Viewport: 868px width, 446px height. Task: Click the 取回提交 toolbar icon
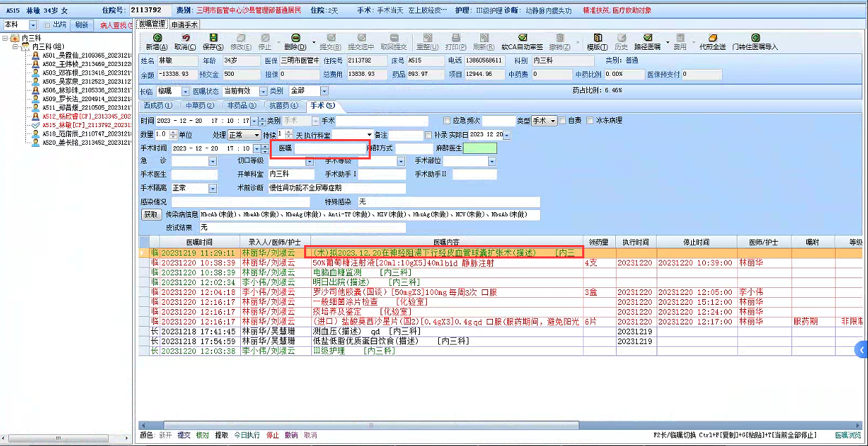pos(393,38)
